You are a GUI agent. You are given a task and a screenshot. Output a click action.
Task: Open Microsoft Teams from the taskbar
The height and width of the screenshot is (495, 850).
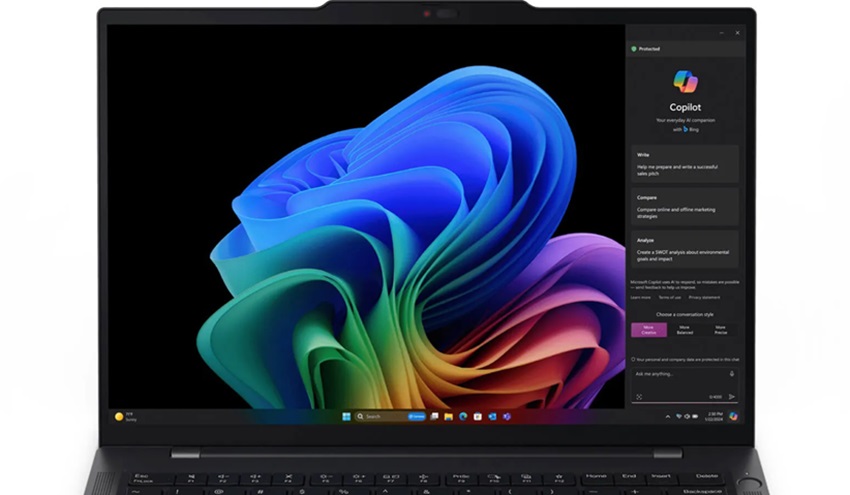point(507,416)
